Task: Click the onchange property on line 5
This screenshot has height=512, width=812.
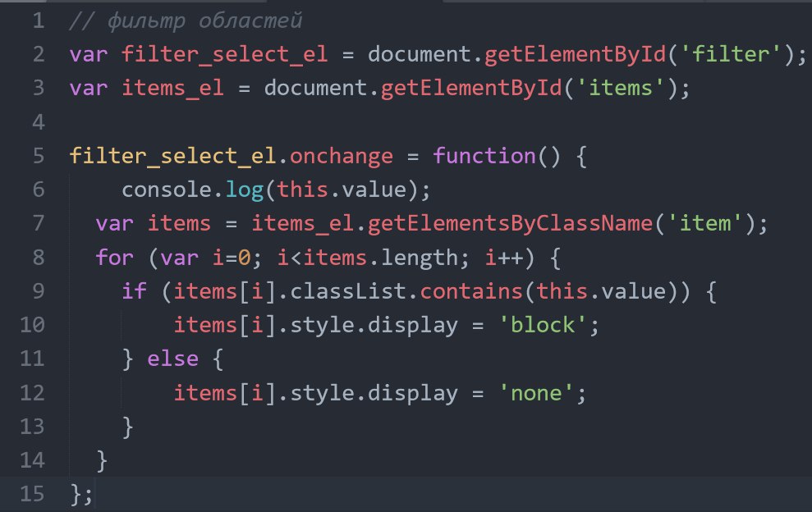Action: 342,157
